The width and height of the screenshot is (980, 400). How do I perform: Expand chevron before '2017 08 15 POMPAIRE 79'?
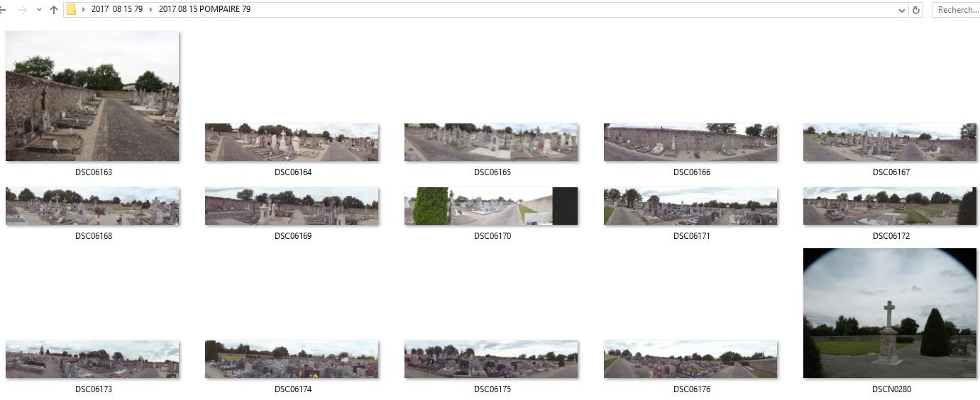click(151, 10)
